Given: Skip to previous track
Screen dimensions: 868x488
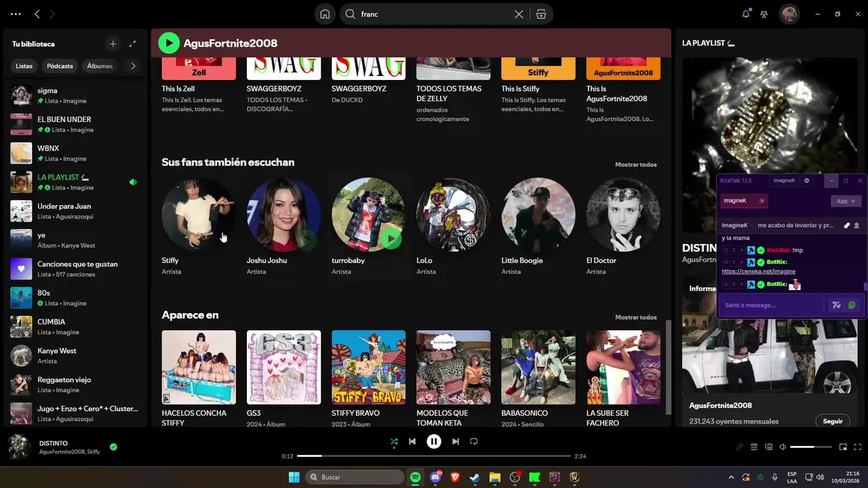Looking at the screenshot, I should 412,441.
